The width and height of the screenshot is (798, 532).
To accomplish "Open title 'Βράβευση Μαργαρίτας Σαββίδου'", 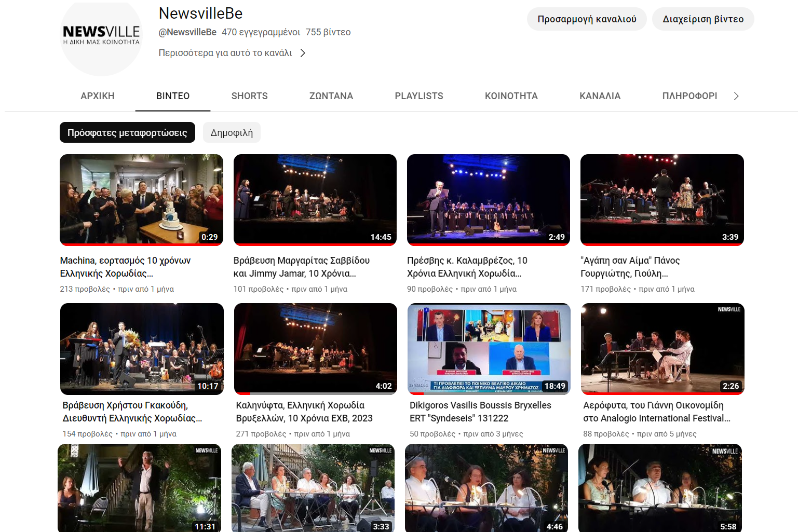I will [302, 267].
